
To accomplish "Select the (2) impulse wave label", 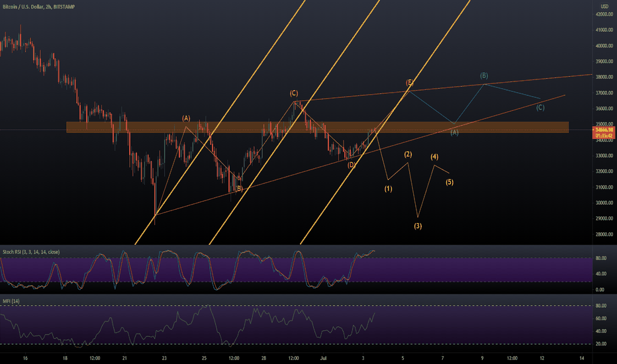I will coord(408,154).
